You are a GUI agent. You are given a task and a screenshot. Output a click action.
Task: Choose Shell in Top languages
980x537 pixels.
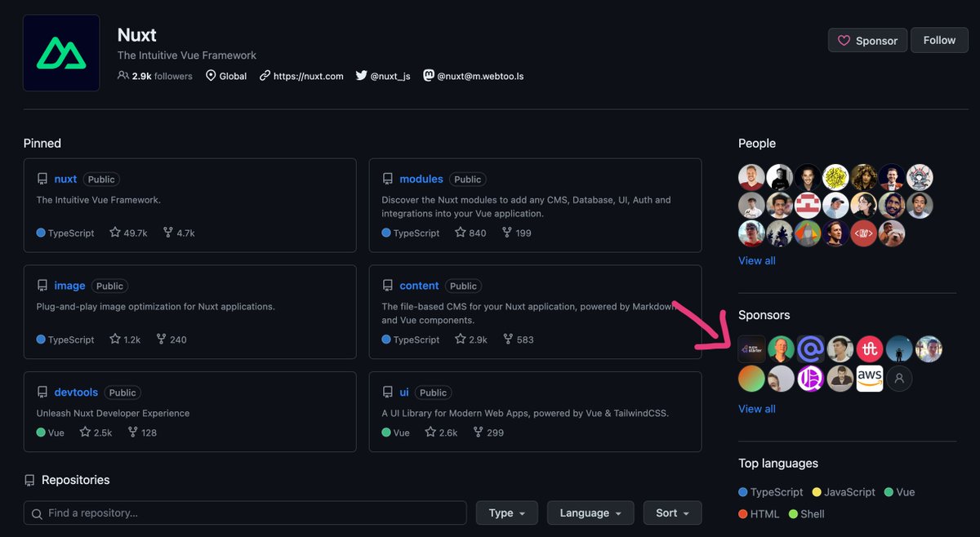(x=812, y=514)
